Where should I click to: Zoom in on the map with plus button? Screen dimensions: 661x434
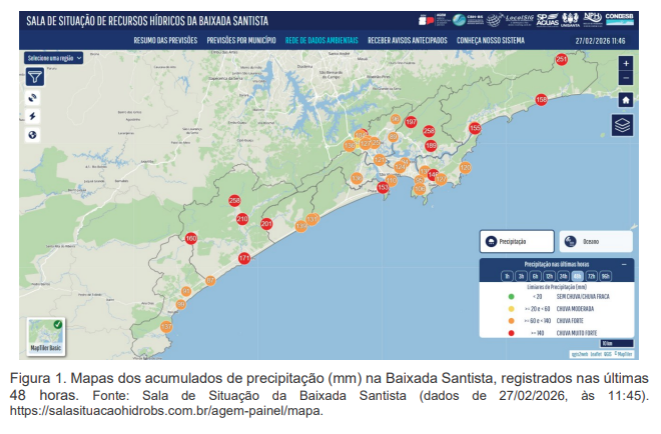pyautogui.click(x=625, y=63)
